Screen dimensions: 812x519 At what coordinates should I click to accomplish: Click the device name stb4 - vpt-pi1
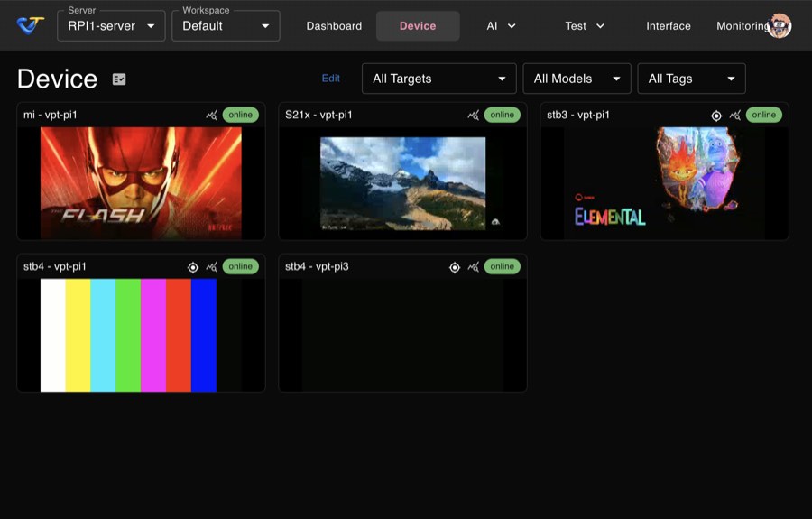point(54,267)
